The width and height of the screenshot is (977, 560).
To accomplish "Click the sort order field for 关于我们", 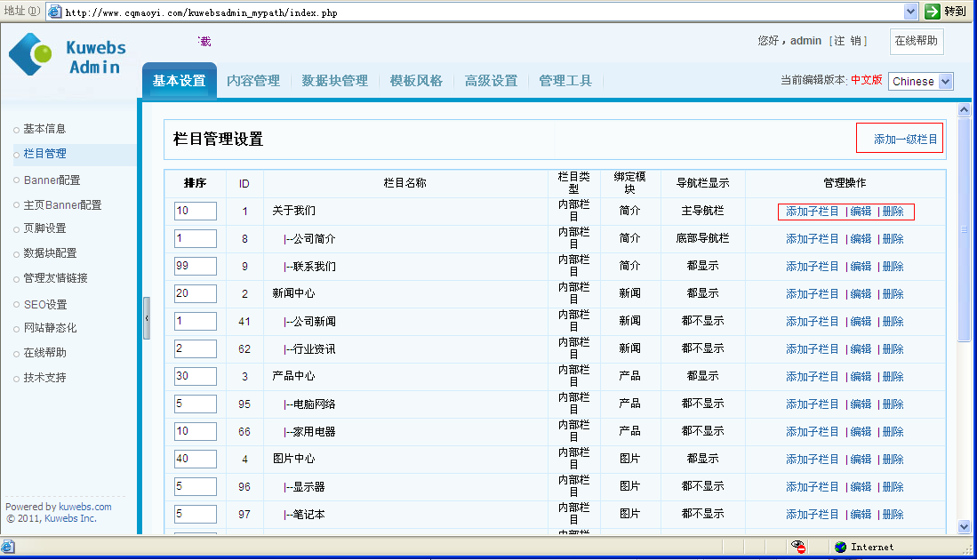I will pyautogui.click(x=195, y=212).
